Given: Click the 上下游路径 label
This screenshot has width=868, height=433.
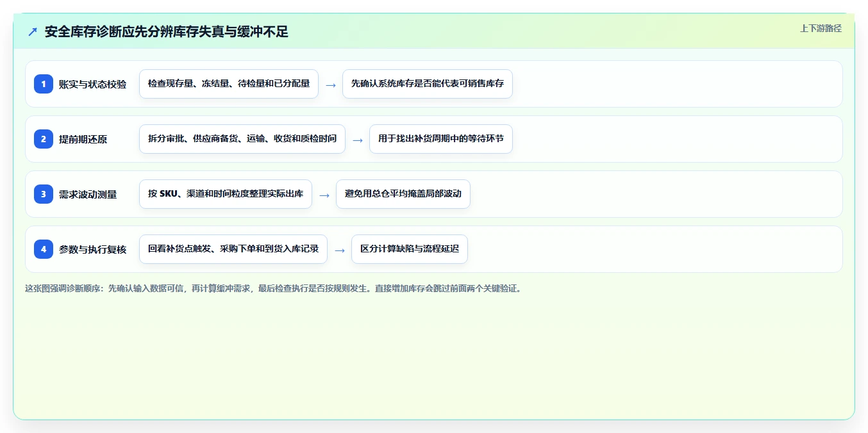Looking at the screenshot, I should point(821,28).
